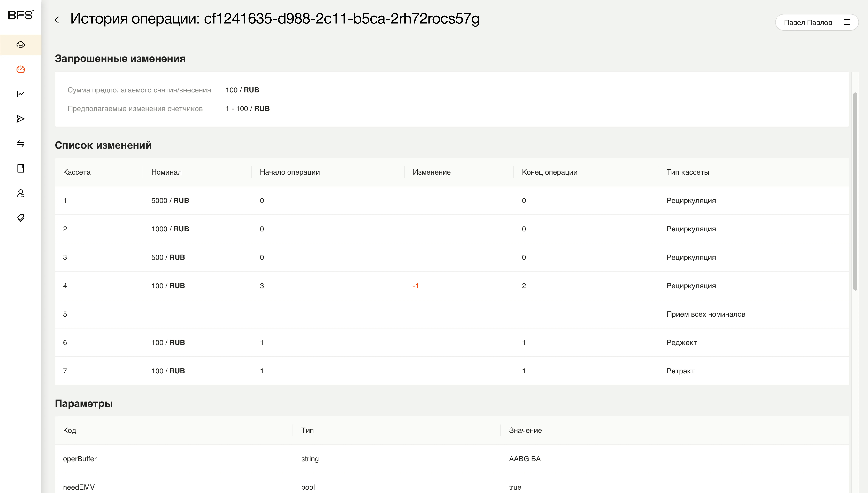The image size is (868, 493).
Task: Click the 100 / RUB requested sum value
Action: click(x=242, y=90)
